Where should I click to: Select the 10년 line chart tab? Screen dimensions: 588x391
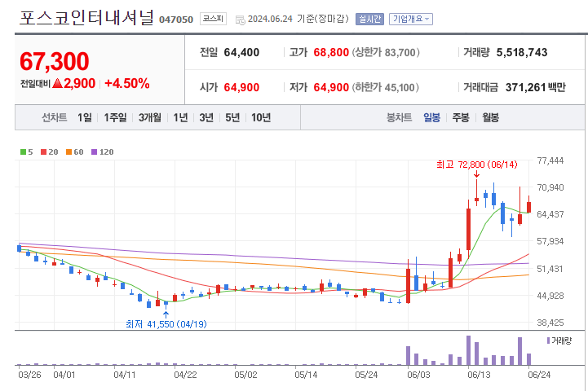[x=261, y=117]
